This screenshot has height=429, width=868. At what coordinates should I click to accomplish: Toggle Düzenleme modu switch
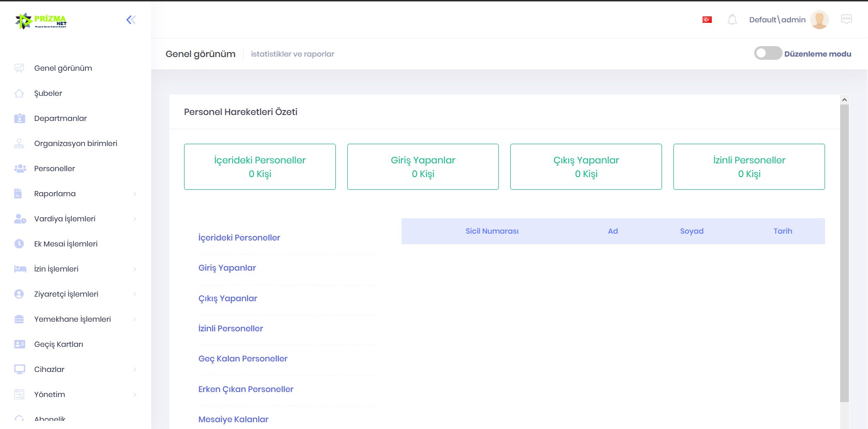[768, 53]
